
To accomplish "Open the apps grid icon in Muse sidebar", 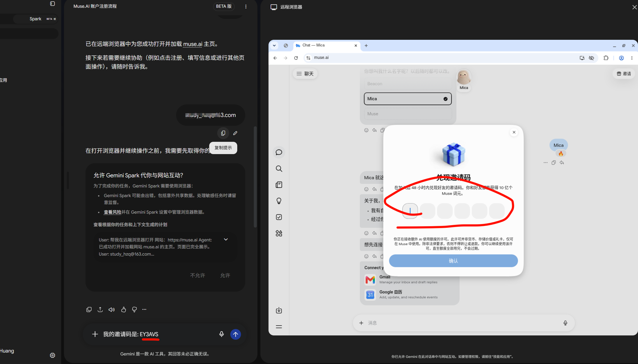I will coord(279,233).
